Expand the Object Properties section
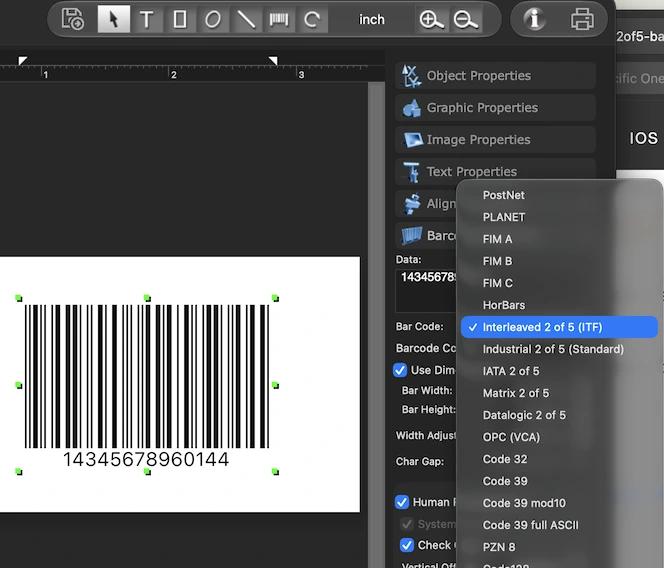The image size is (664, 568). (x=495, y=76)
